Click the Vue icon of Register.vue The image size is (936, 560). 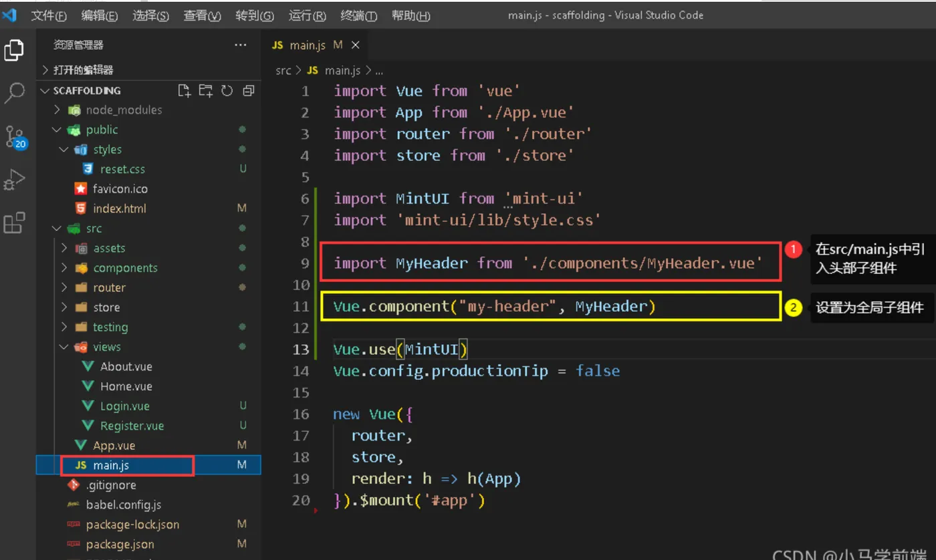[87, 426]
